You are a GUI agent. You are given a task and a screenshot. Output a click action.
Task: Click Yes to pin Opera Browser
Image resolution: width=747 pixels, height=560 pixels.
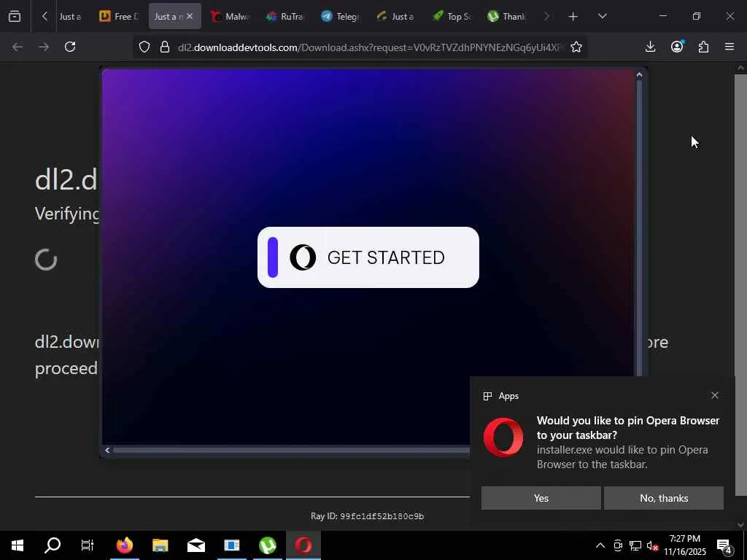click(x=541, y=498)
